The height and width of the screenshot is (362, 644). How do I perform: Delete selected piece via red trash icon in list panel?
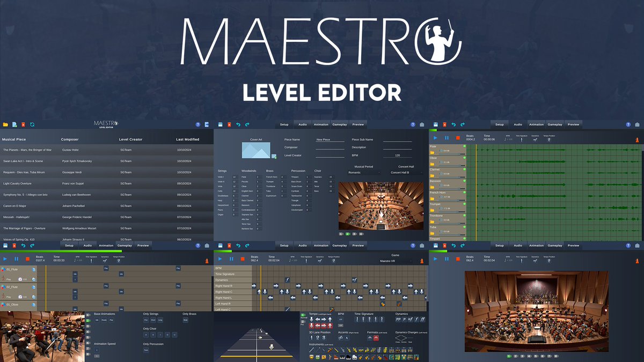pos(23,124)
